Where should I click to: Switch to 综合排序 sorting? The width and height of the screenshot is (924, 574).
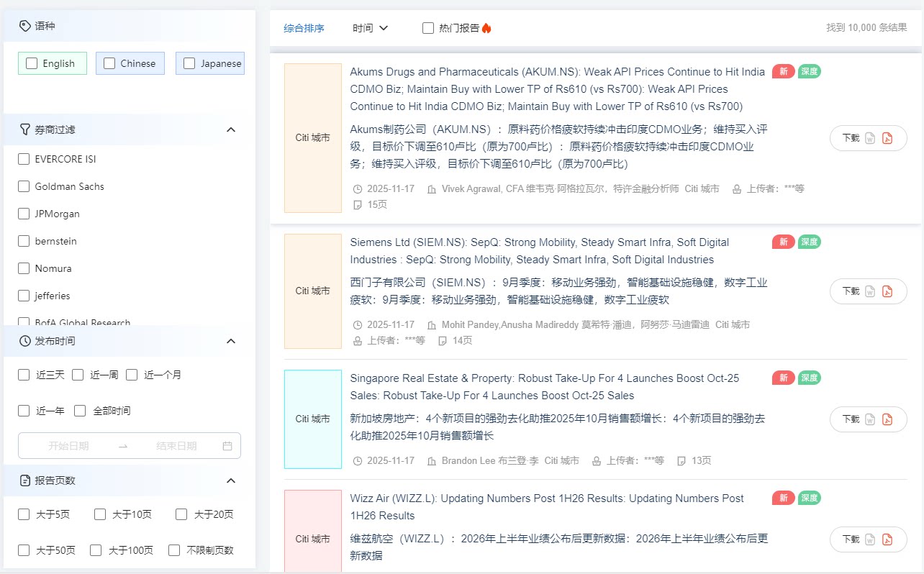point(304,28)
